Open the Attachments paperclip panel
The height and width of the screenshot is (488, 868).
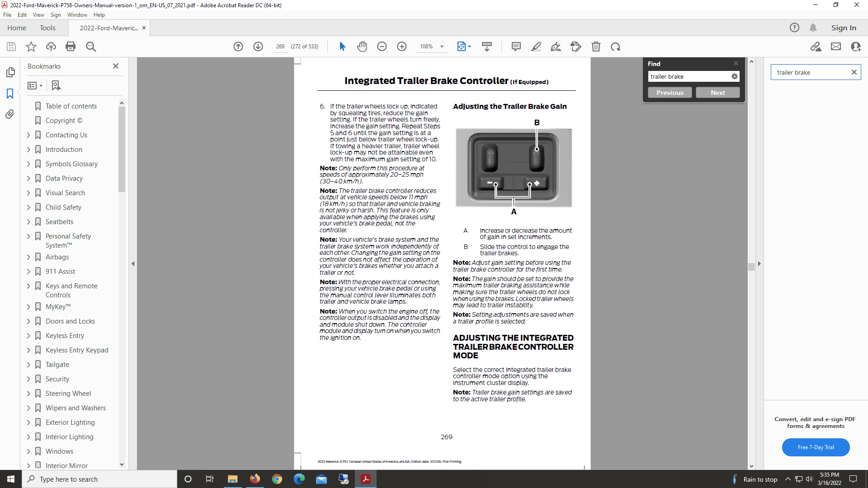click(10, 114)
